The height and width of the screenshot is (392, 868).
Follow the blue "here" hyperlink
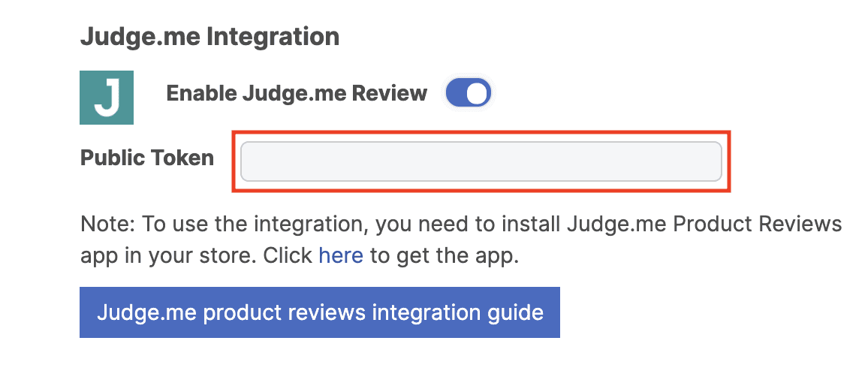(341, 255)
